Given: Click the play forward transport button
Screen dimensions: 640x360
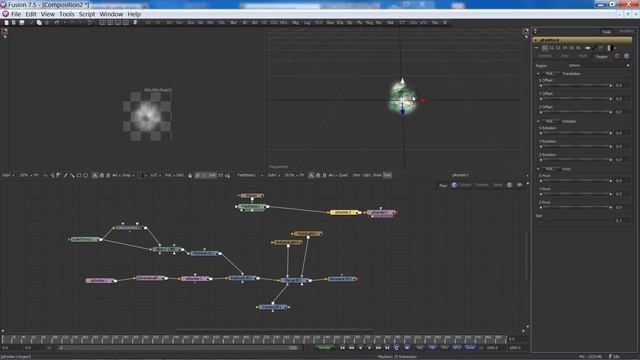Looking at the screenshot, I should tap(369, 348).
